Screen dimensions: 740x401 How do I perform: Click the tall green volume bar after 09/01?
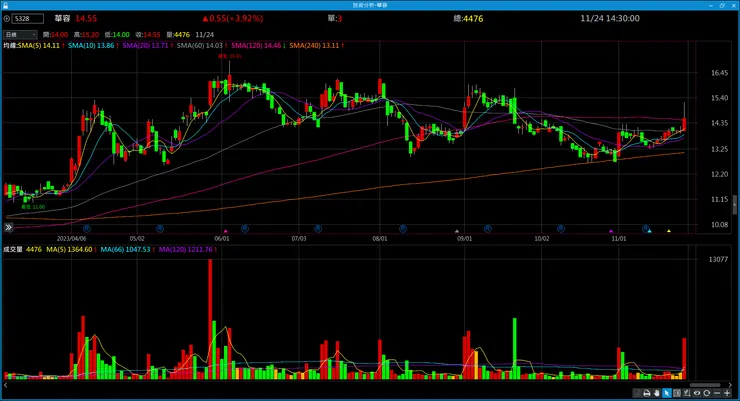514,349
